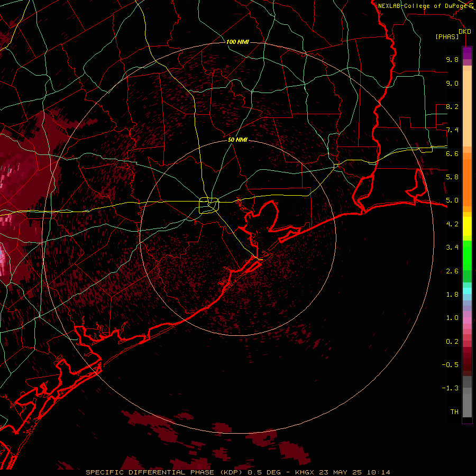Screen dimensions: 476x476
Task: Click the "TH" threshold label on legend
Action: (x=454, y=412)
